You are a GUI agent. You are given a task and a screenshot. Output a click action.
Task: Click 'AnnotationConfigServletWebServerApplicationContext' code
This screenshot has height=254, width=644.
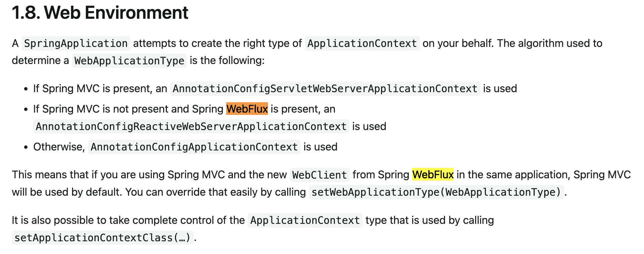(x=325, y=89)
